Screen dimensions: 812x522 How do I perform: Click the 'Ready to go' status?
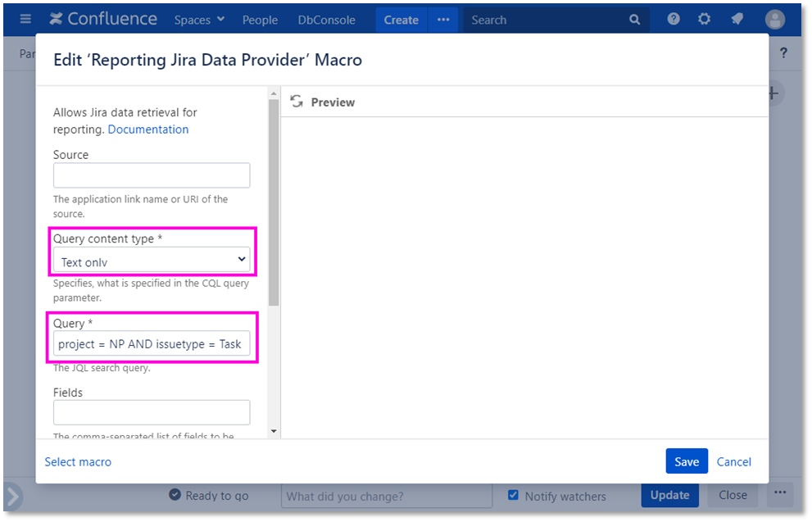pos(209,495)
